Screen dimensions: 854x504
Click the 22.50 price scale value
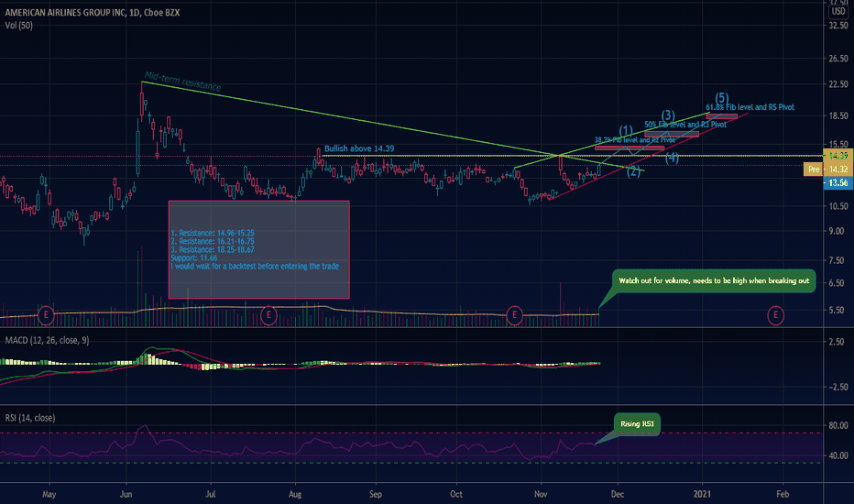point(838,84)
